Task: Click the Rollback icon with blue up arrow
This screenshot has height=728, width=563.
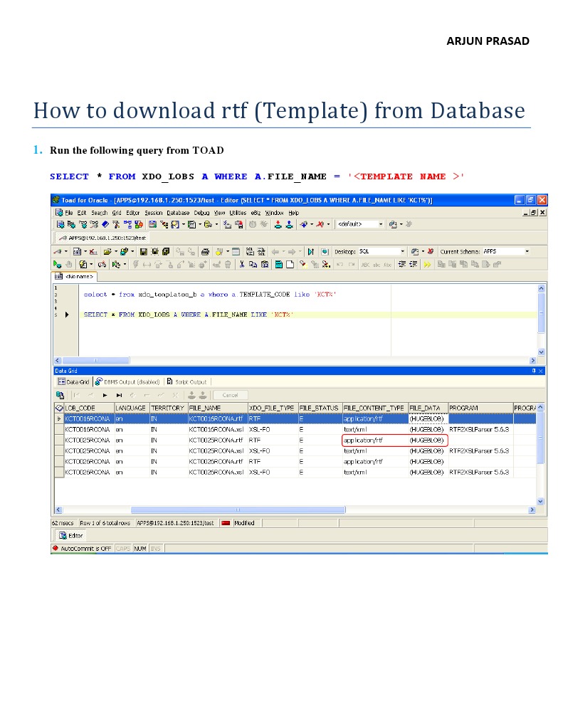Action: tap(290, 224)
